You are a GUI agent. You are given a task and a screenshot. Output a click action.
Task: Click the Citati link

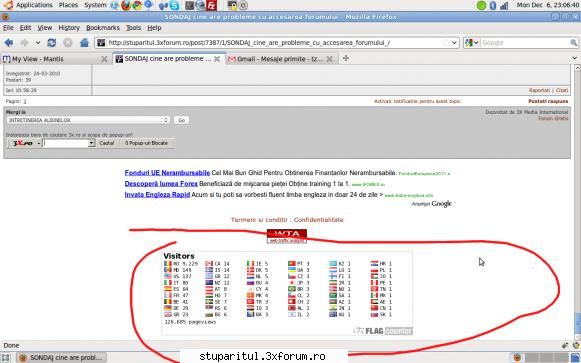[x=562, y=90]
